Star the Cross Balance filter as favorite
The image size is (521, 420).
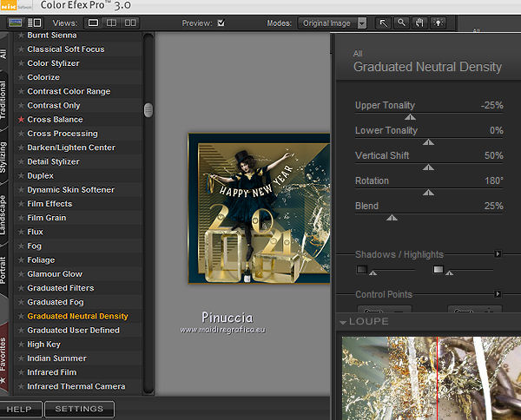point(21,120)
